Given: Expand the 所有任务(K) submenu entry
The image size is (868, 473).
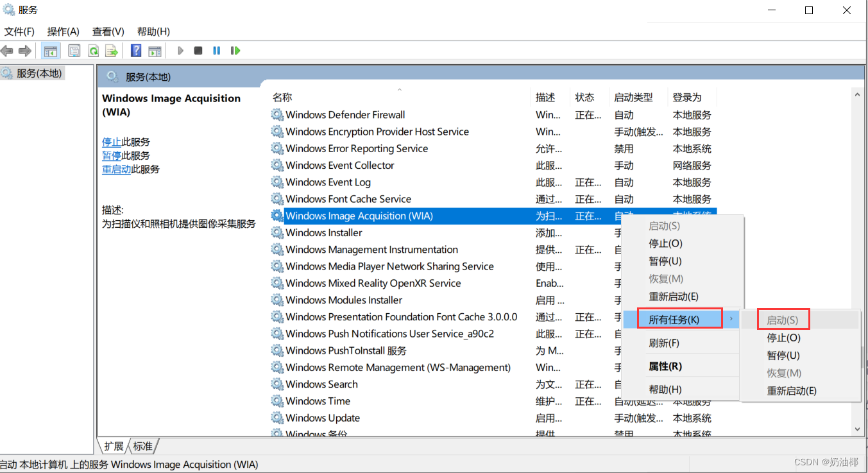Looking at the screenshot, I should 681,319.
